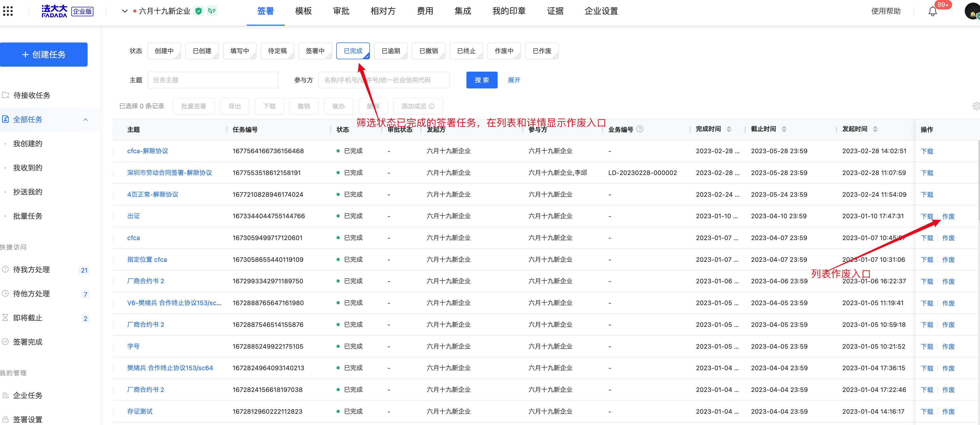Screen dimensions: 980x425
Task: Open 抄送我的 in sidebar
Action: (x=28, y=192)
